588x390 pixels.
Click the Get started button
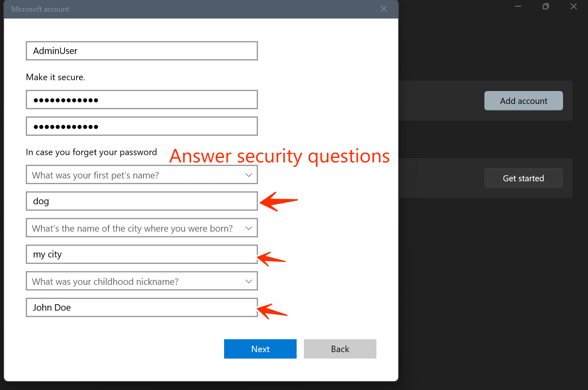point(524,178)
